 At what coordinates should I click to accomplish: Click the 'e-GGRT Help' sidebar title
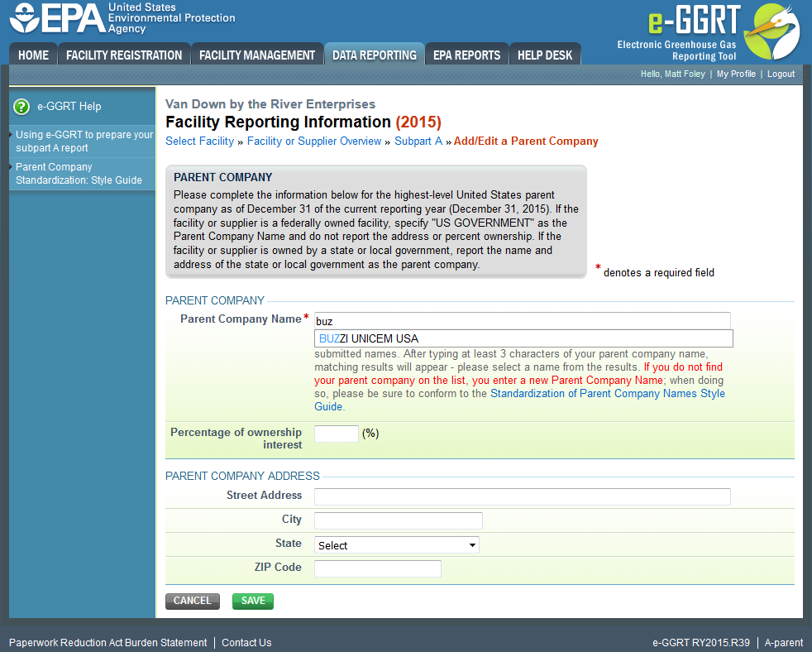click(x=69, y=107)
